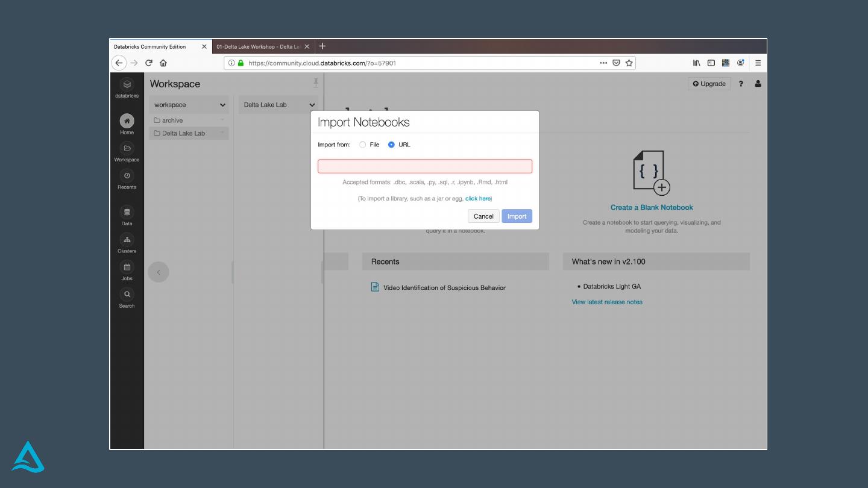Bookmark this page with star icon
868x488 pixels.
(629, 63)
